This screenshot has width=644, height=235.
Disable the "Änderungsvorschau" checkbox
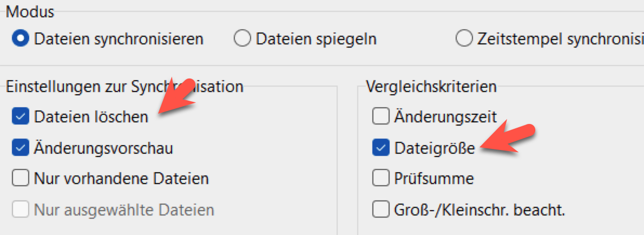pos(21,148)
